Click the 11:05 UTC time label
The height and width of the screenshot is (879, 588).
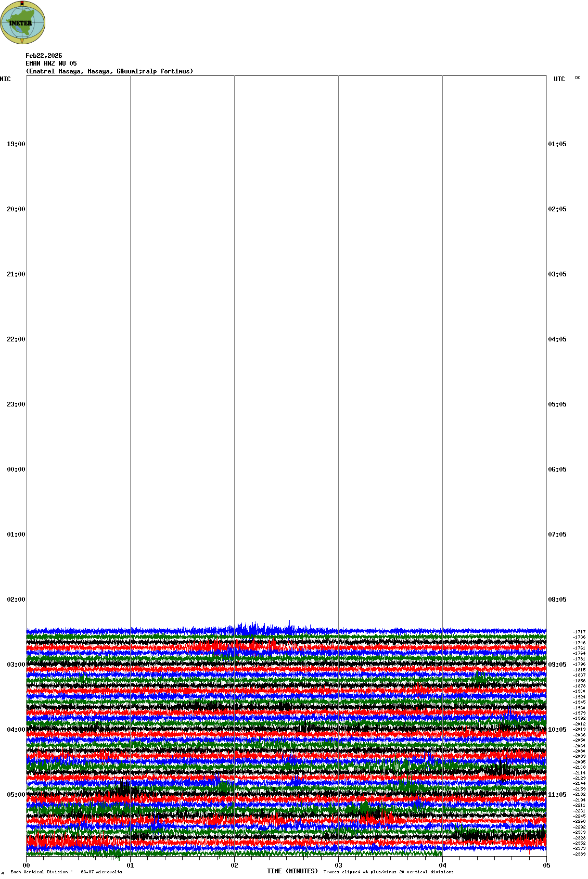coord(557,795)
